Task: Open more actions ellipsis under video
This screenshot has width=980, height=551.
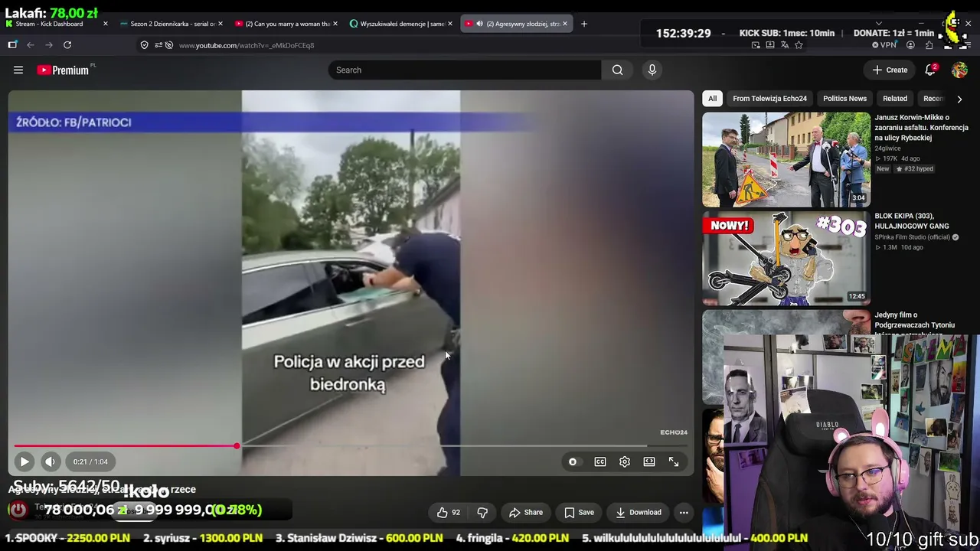Action: (684, 513)
